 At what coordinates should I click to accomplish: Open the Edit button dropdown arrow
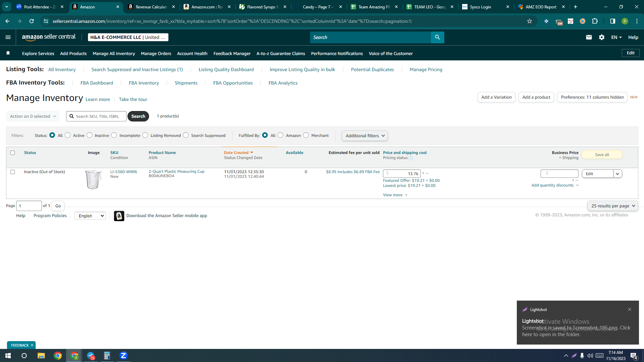[617, 174]
